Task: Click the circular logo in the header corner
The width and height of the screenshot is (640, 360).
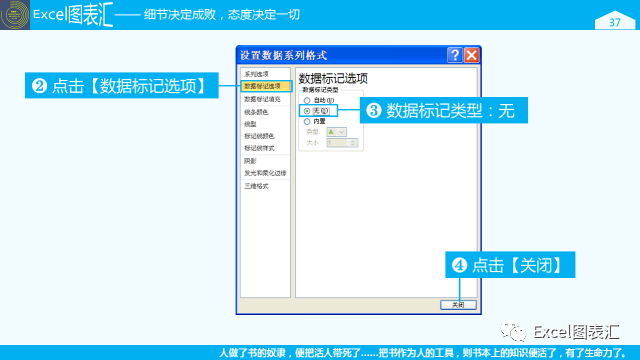Action: pyautogui.click(x=15, y=15)
